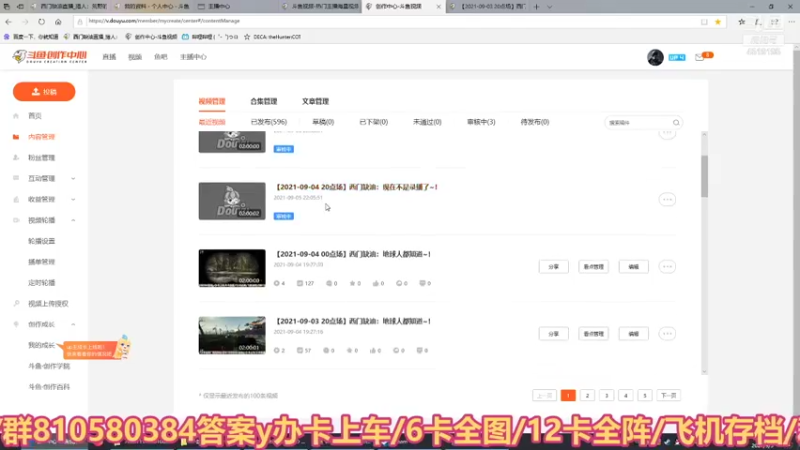Click 分享 for 2021-09-04 00点场 video

(x=554, y=267)
